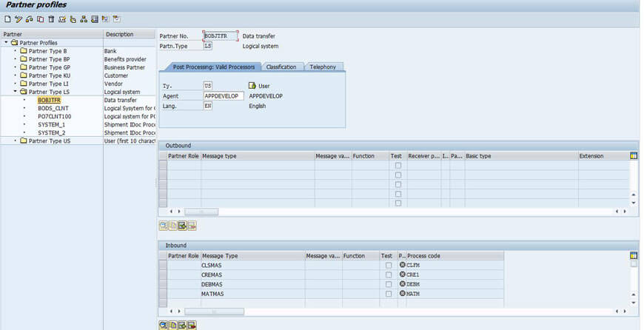Click the Copy icon in the top toolbar
Screen dimensions: 644x330
[40, 19]
